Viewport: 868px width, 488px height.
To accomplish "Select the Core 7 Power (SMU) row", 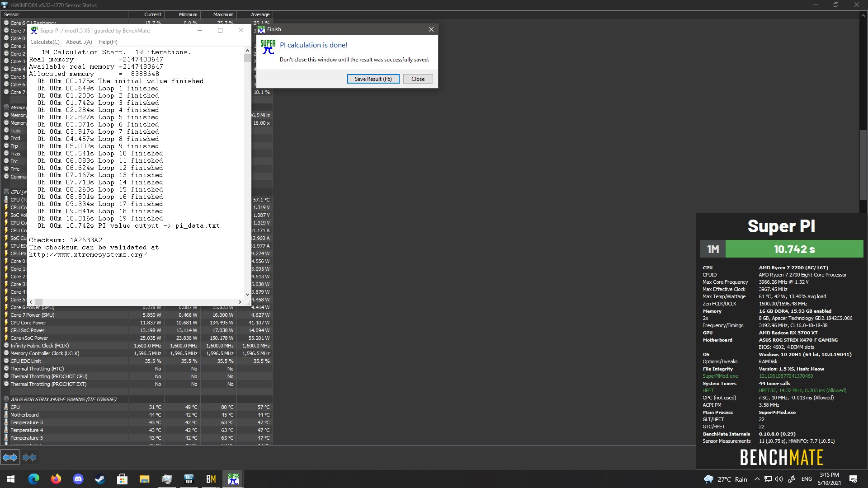I will (x=137, y=315).
